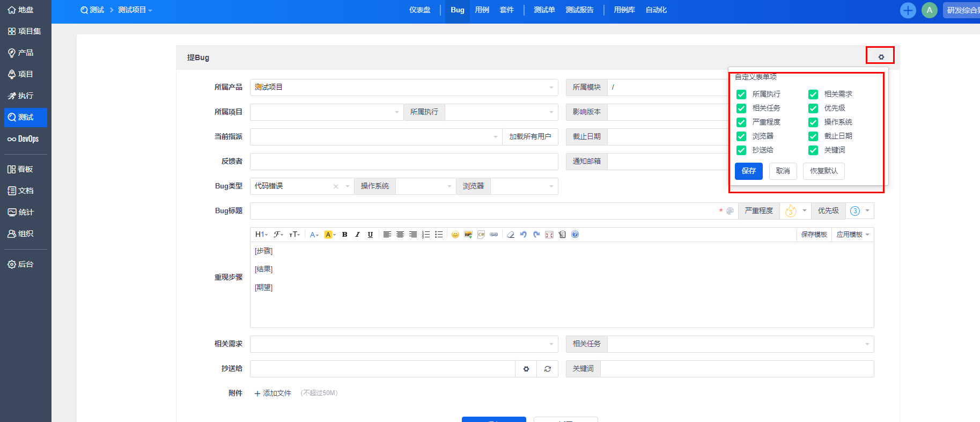
Task: Uncheck the 相关任务 checkbox
Action: point(741,108)
